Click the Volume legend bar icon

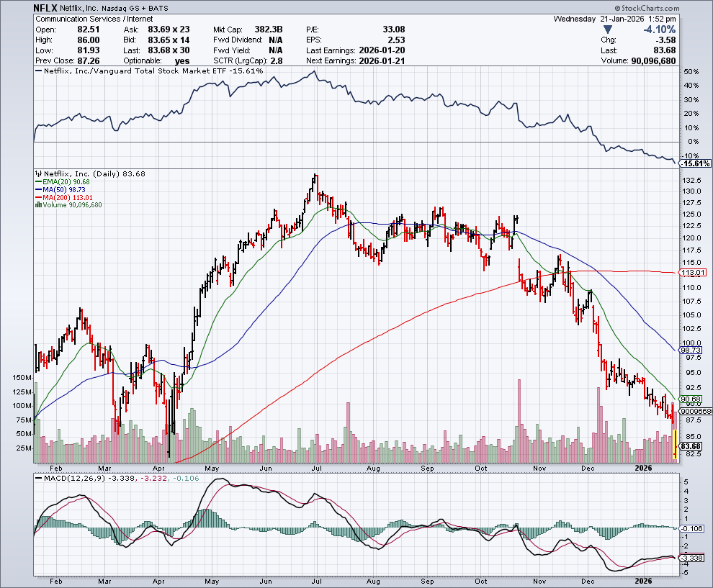pyautogui.click(x=40, y=205)
